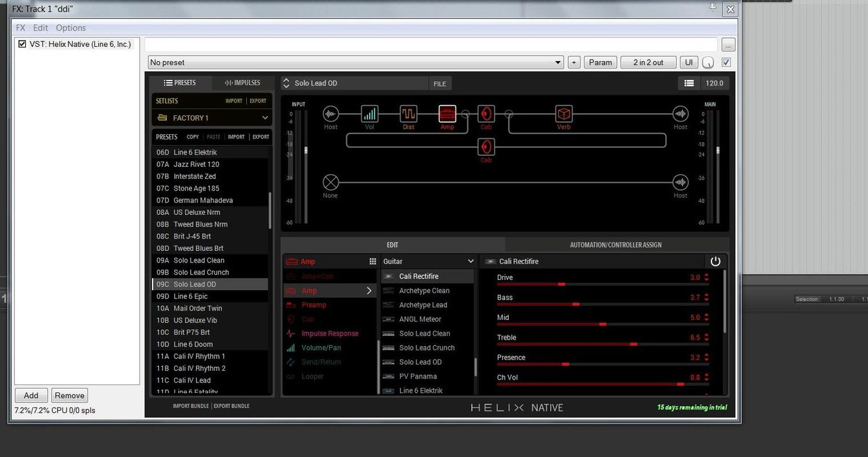Click the IMPORT BUNDLE link
The height and width of the screenshot is (457, 868).
coord(191,406)
